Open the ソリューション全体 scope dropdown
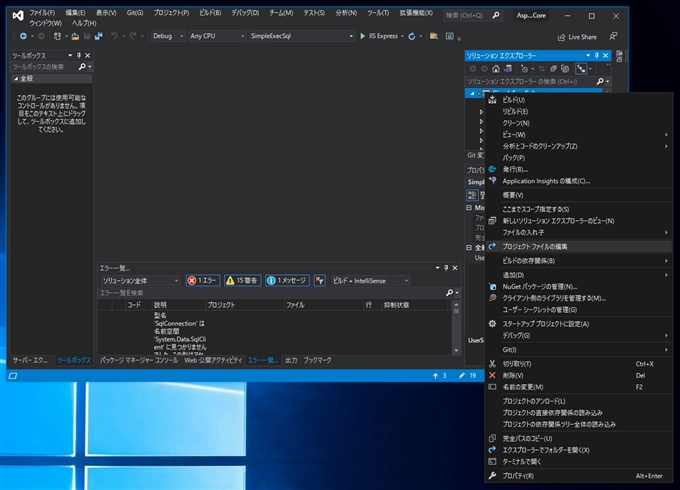The height and width of the screenshot is (490, 680). pyautogui.click(x=140, y=281)
